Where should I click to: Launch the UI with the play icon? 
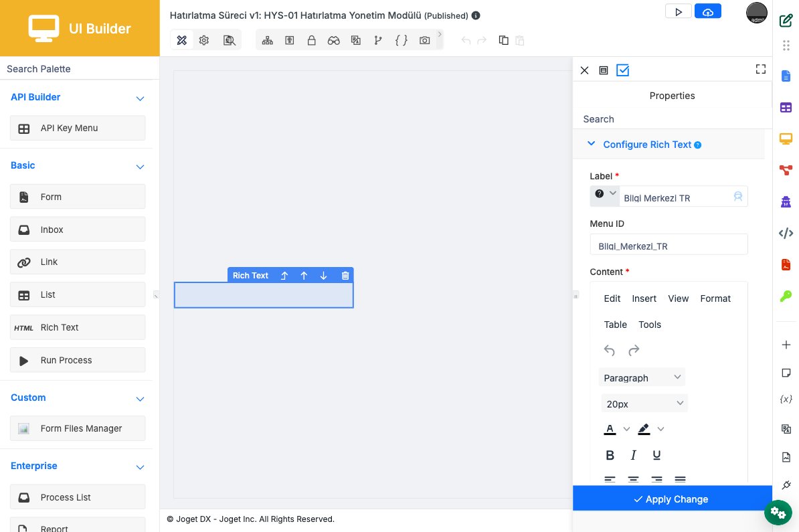point(679,11)
